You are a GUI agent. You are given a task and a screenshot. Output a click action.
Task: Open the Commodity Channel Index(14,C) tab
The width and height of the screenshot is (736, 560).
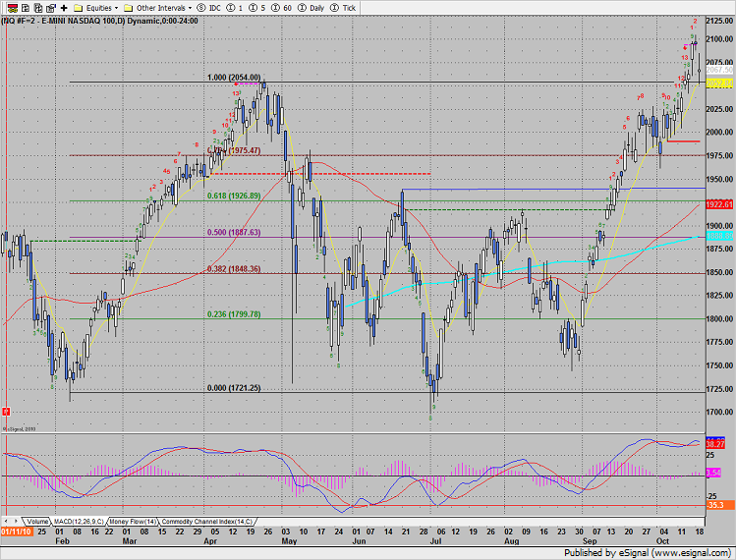click(207, 522)
